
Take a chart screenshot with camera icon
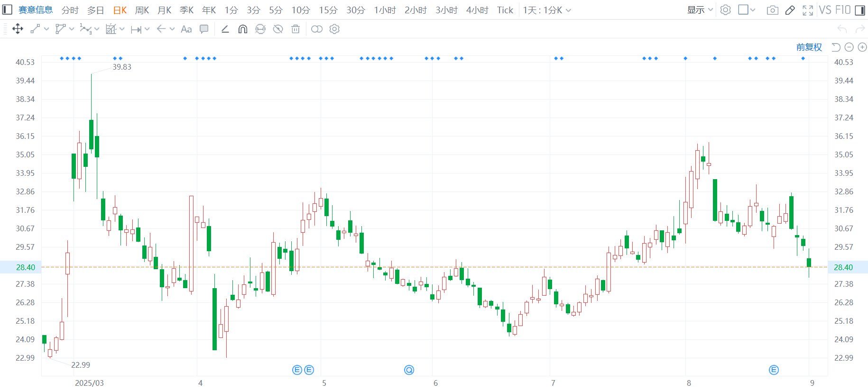[772, 10]
